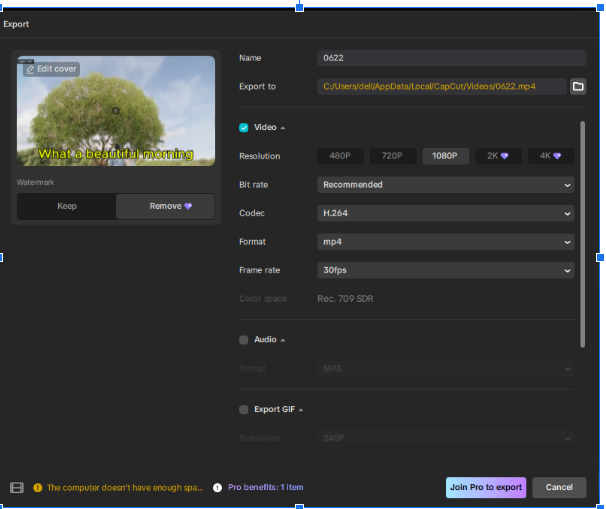The width and height of the screenshot is (606, 509).
Task: Select the 480P resolution tab
Action: click(x=340, y=156)
